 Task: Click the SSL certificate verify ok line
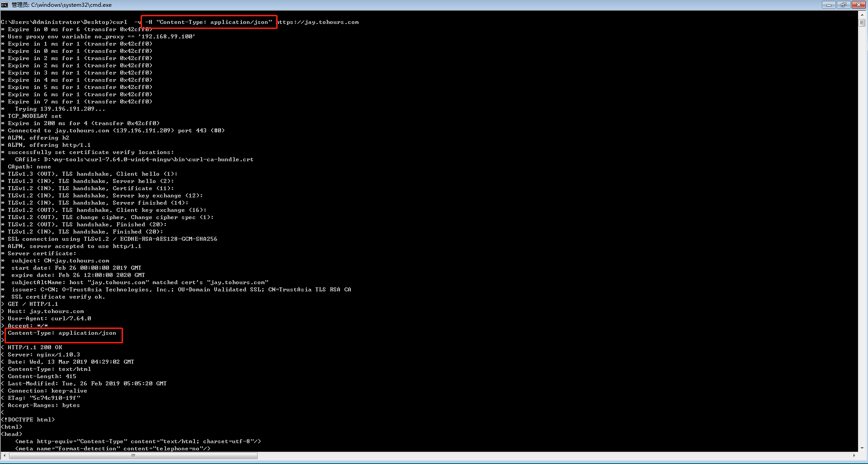click(x=58, y=297)
